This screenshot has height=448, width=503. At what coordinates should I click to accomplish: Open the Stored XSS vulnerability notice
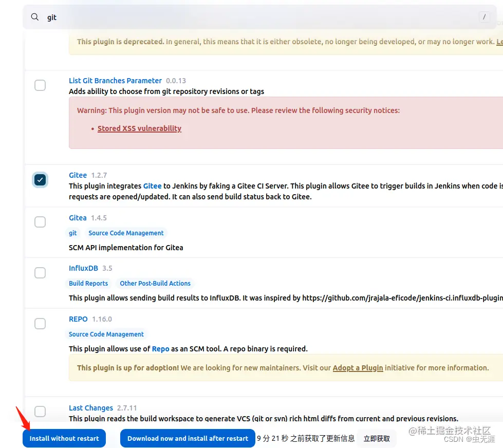(x=139, y=128)
